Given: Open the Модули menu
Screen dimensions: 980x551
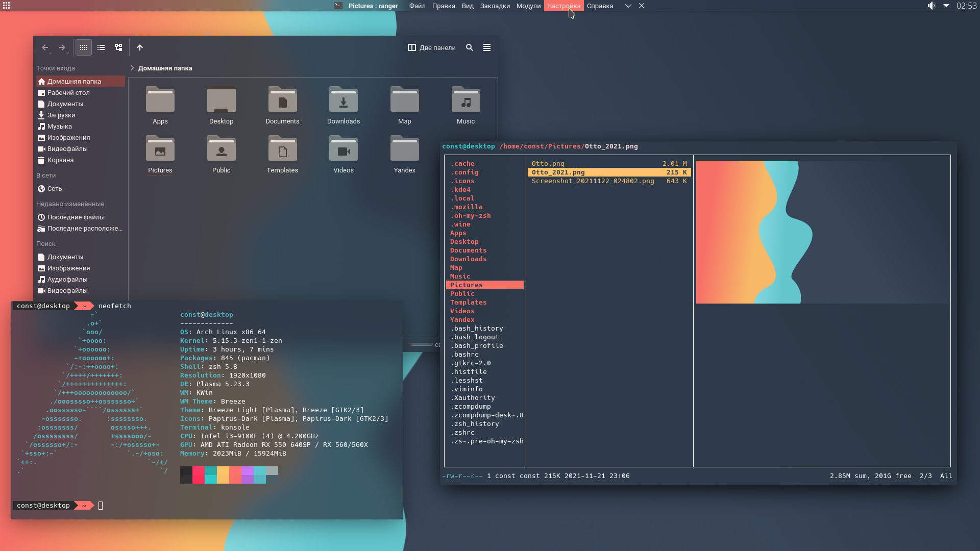Looking at the screenshot, I should 528,6.
